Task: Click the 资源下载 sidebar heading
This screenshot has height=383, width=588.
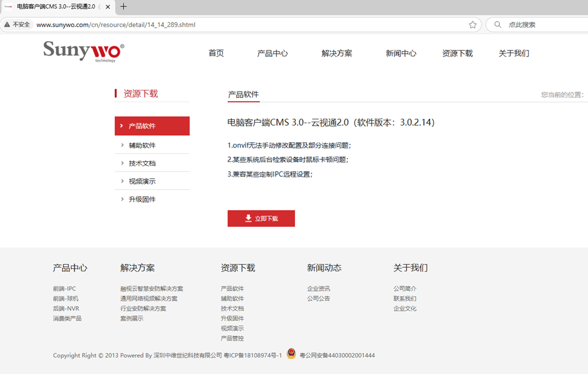Action: tap(141, 93)
